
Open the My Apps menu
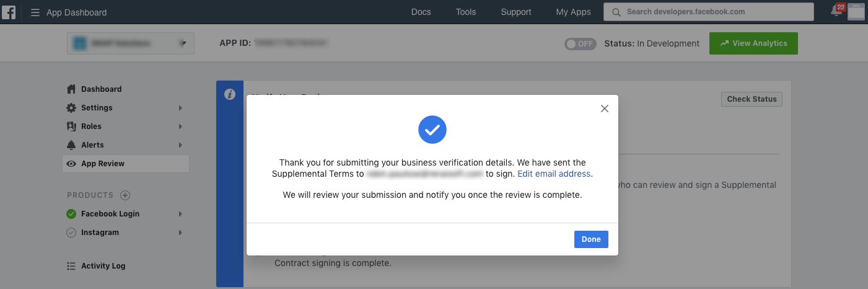(573, 12)
